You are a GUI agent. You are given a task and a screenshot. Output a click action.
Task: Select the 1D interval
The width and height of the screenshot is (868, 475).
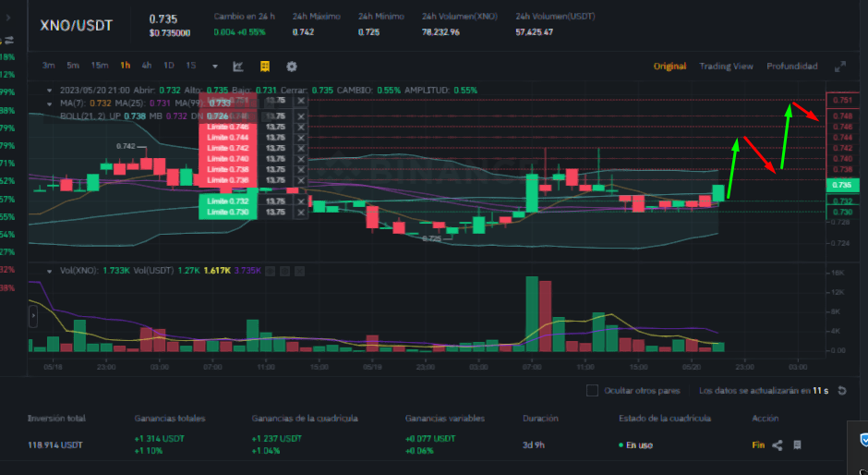(169, 66)
